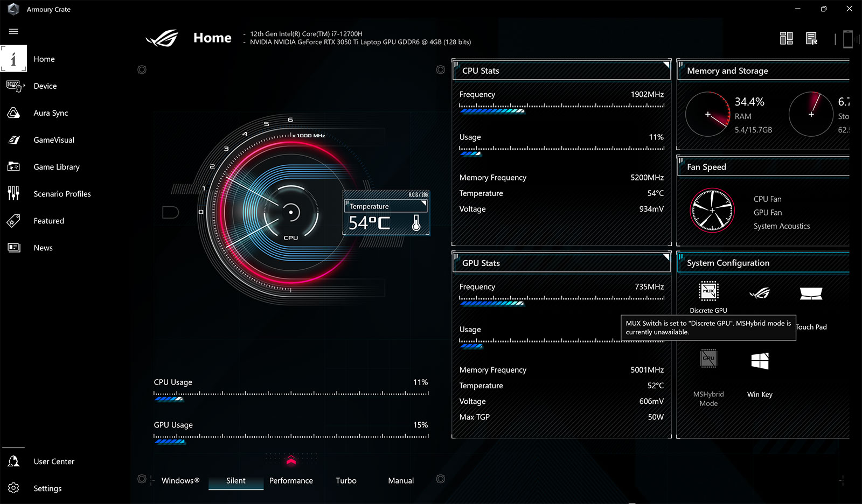This screenshot has width=862, height=504.
Task: Toggle the MSHybrid Mode GPU icon
Action: click(x=708, y=359)
